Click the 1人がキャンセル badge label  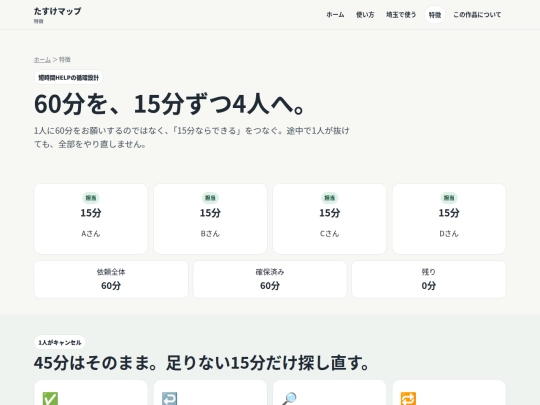(x=60, y=342)
